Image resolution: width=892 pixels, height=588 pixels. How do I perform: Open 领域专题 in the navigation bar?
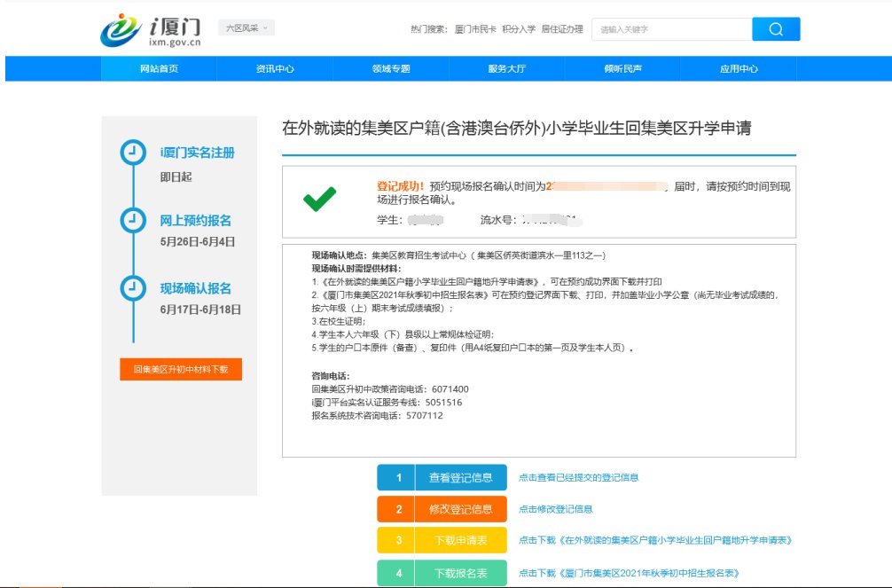click(x=391, y=68)
